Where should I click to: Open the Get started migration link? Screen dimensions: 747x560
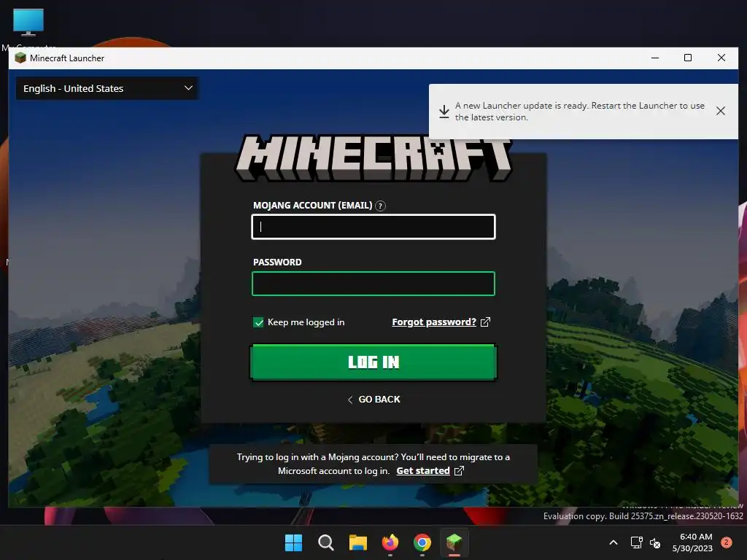tap(423, 470)
